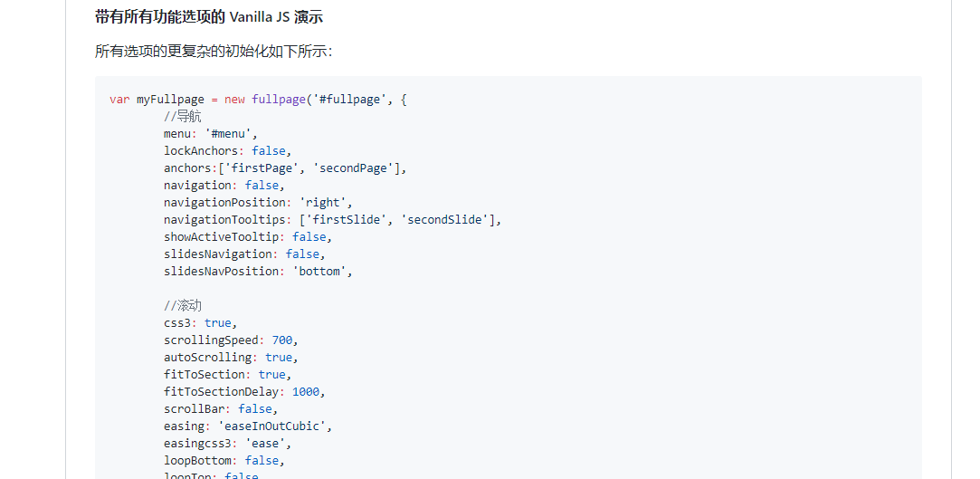
Task: Click the 'var myFullpage = new fullpage' line
Action: 258,100
